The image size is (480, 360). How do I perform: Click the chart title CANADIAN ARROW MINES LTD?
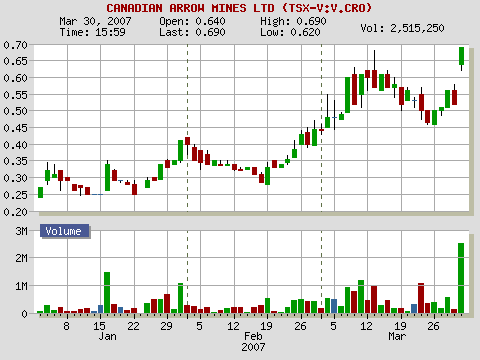(x=190, y=8)
